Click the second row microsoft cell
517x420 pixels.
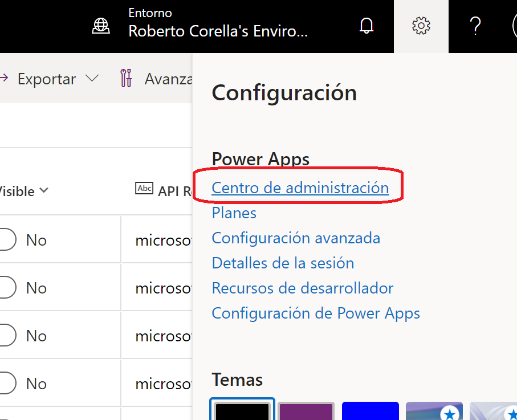click(x=157, y=287)
